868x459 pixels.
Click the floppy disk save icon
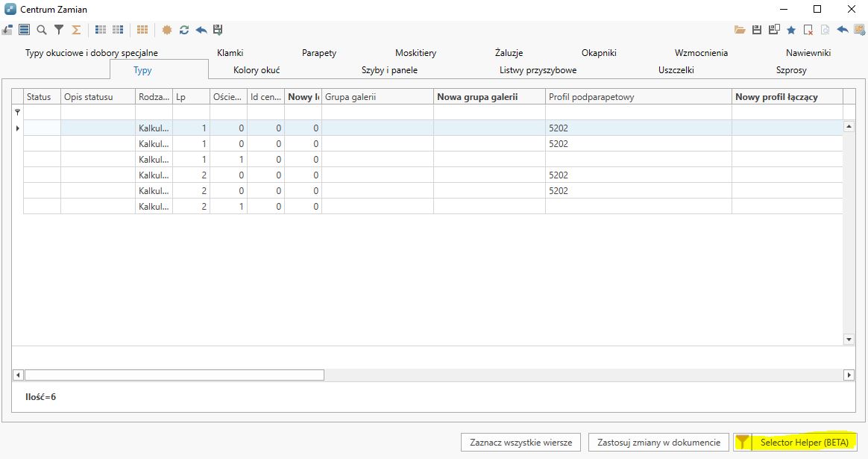757,30
